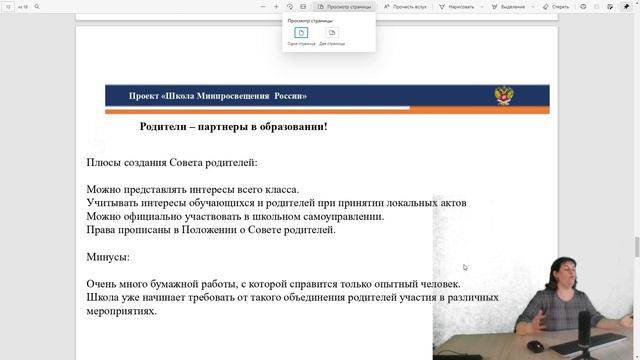Expand the 'Выделение' dropdown arrow
Screen dimensions: 640x360
tap(533, 7)
